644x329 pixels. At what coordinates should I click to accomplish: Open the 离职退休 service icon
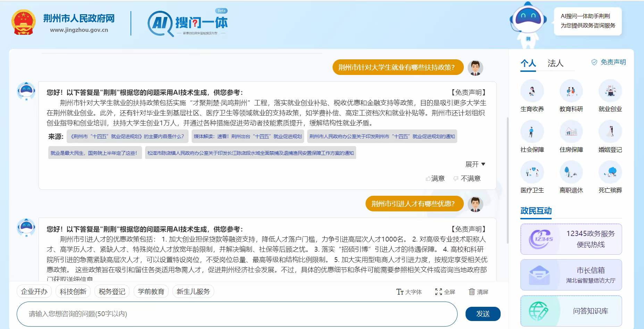571,172
